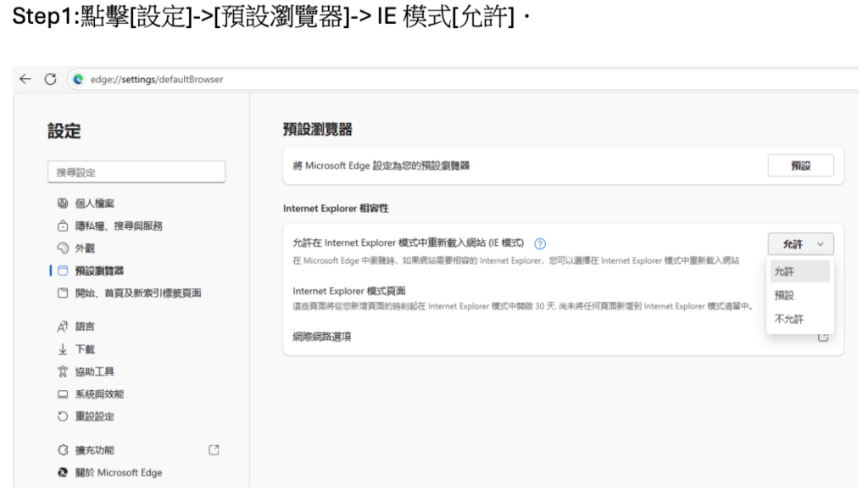Open 語言 settings section
This screenshot has height=496, width=868.
tap(83, 325)
